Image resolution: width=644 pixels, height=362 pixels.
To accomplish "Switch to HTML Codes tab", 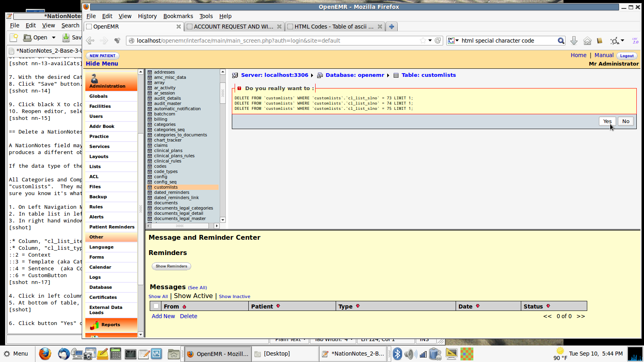I will click(x=335, y=27).
